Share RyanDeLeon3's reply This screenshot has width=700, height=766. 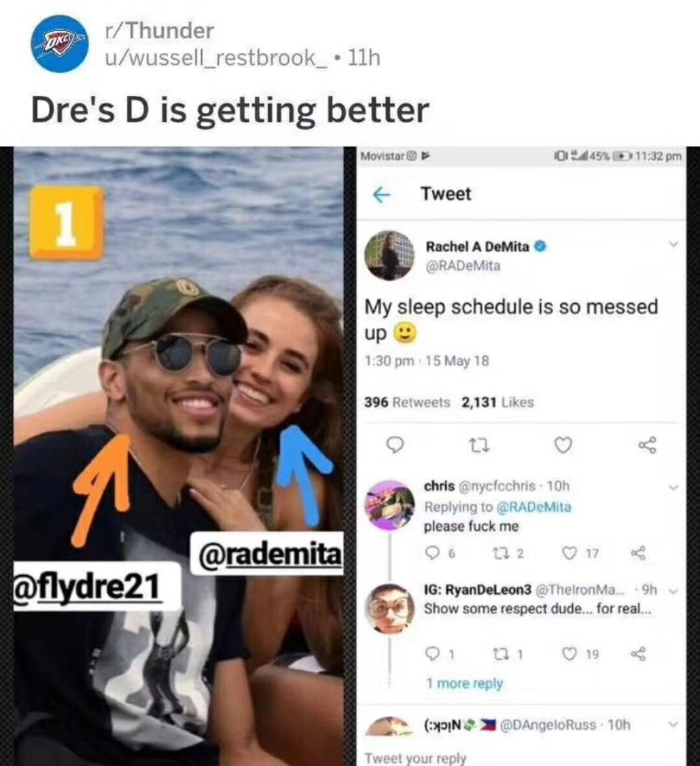638,654
